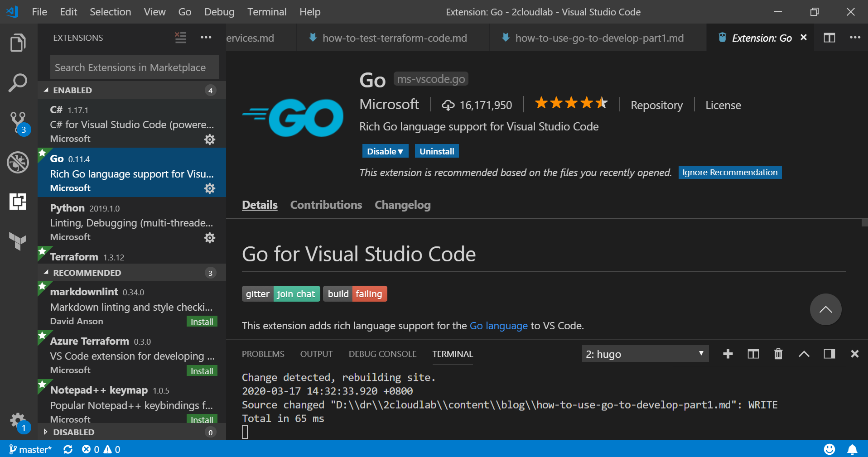The image size is (868, 457).
Task: Click the build failing badge
Action: 355,294
